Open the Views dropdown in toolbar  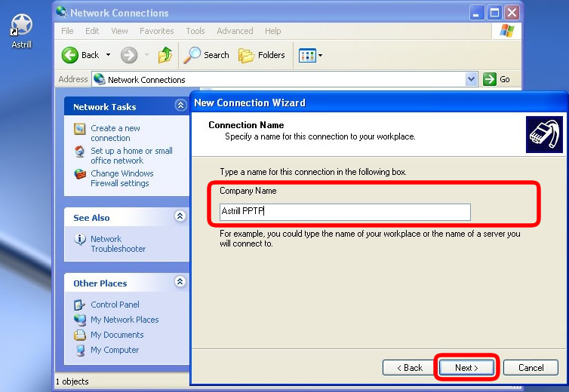(x=310, y=55)
